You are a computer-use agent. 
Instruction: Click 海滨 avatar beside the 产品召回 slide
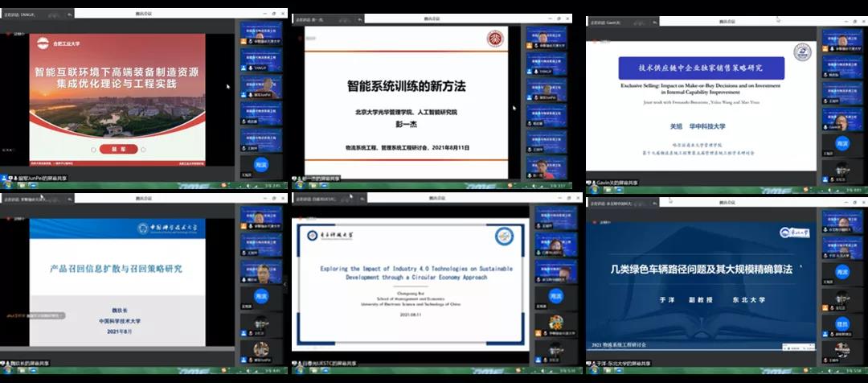[261, 296]
